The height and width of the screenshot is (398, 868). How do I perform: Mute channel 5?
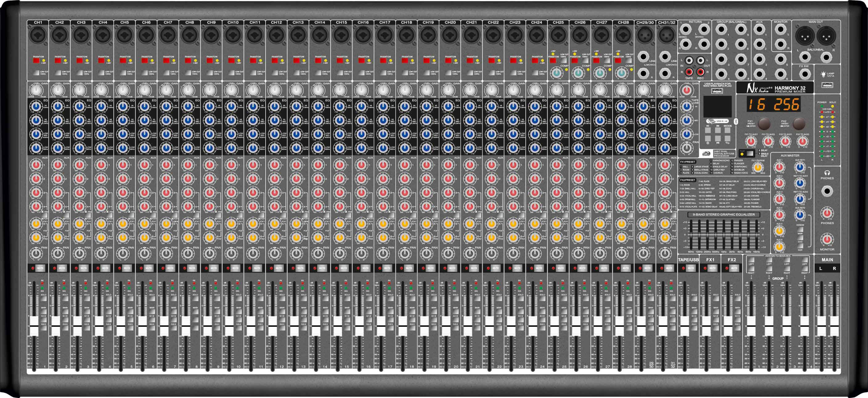point(127,268)
